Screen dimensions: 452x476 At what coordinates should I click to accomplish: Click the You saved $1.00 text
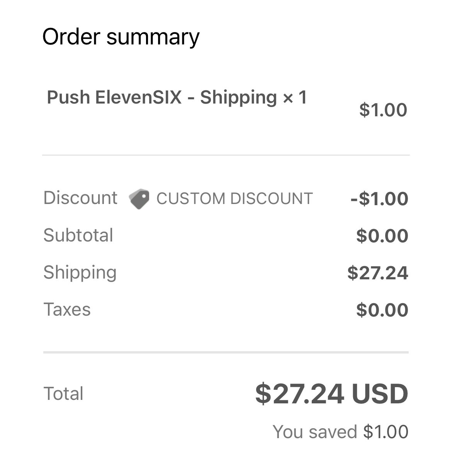tap(341, 432)
